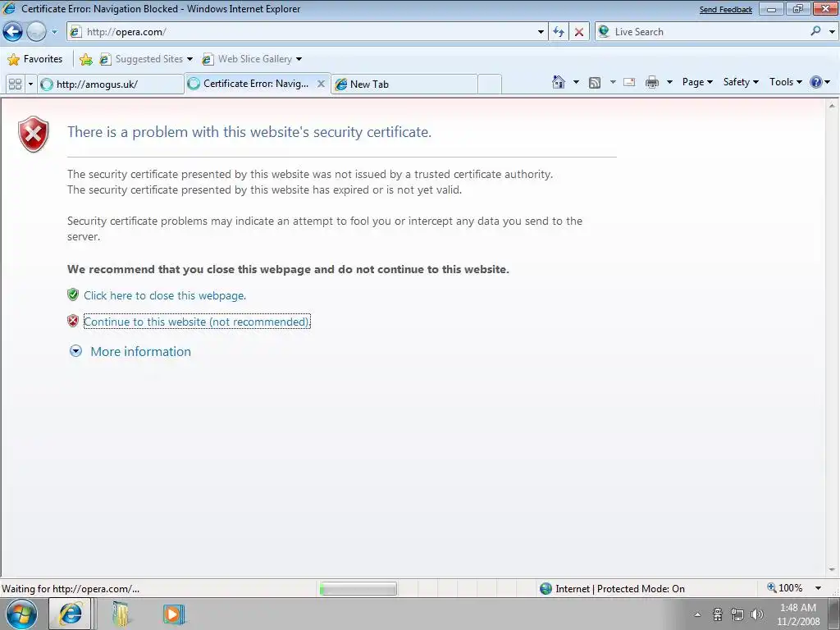Click the Read Mail envelope icon

tap(629, 82)
